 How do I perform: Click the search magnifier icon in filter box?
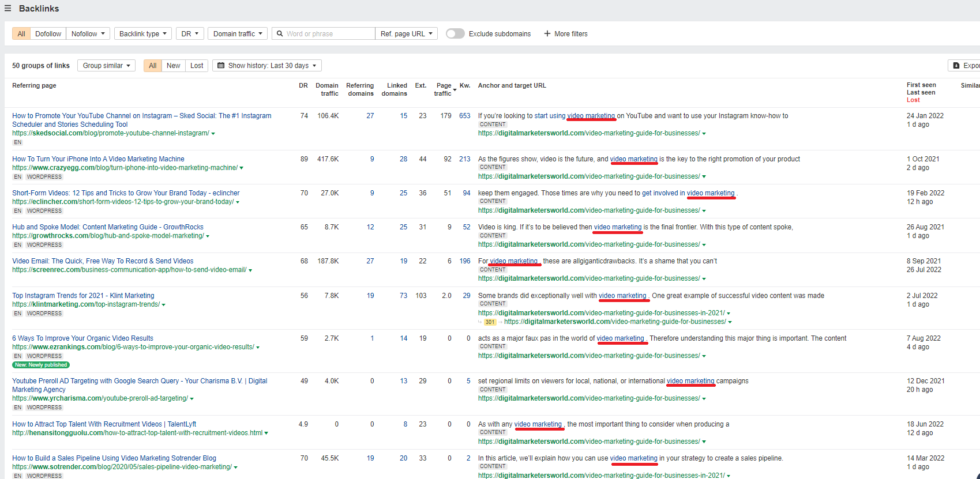pyautogui.click(x=280, y=34)
